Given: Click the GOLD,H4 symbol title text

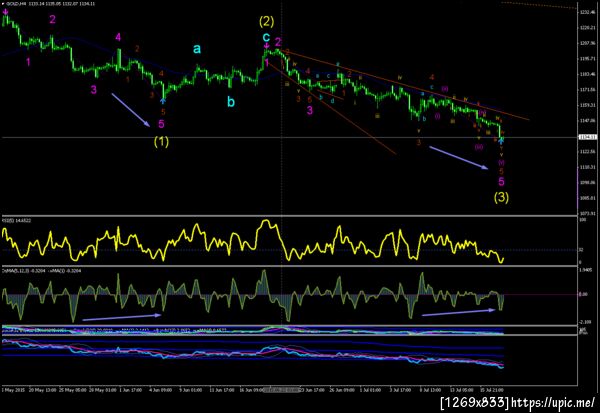Looking at the screenshot, I should tap(15, 4).
